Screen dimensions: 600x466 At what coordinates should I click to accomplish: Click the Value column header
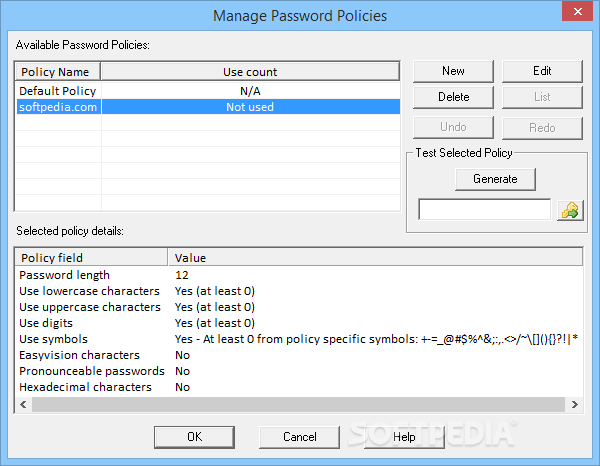(x=375, y=258)
